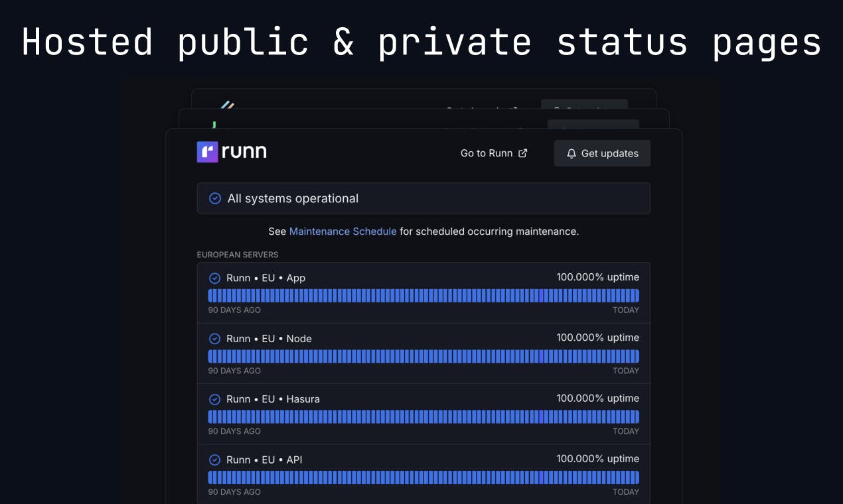The image size is (843, 504).
Task: Click the status check icon for Runn EU Node
Action: (214, 338)
